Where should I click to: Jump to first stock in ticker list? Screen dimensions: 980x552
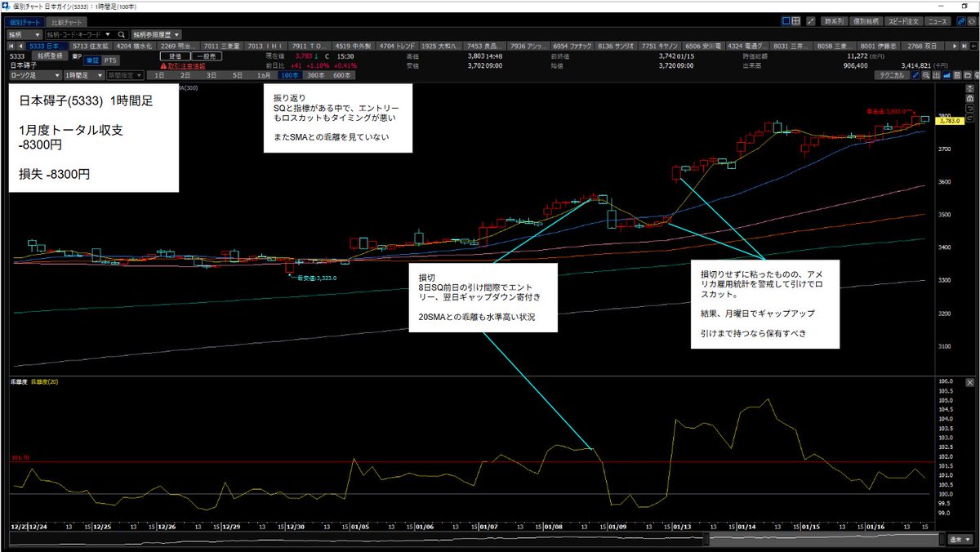(x=12, y=47)
